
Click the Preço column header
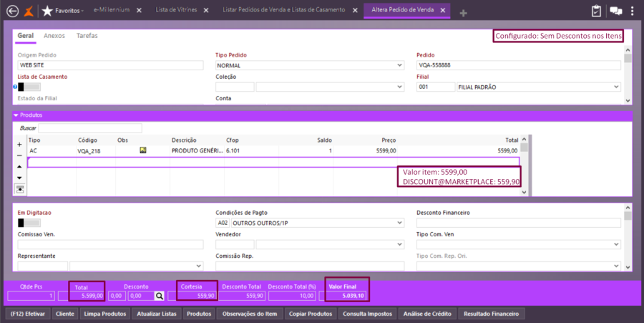pyautogui.click(x=389, y=140)
